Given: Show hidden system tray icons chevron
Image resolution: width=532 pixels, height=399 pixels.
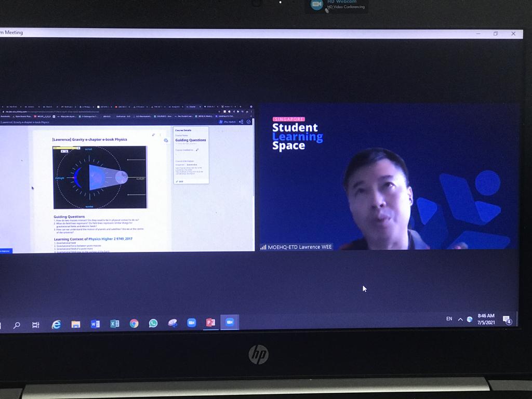Looking at the screenshot, I should [460, 320].
